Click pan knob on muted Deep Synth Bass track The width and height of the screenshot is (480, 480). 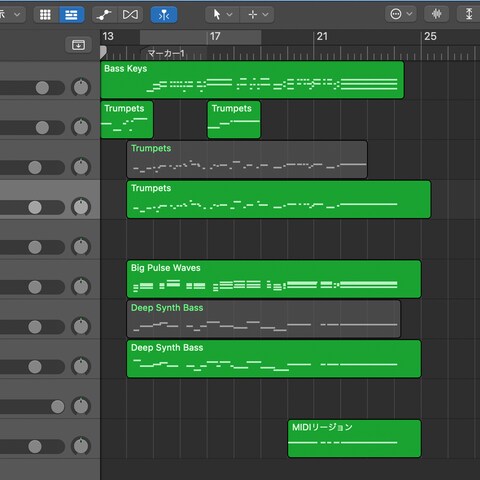coord(81,326)
